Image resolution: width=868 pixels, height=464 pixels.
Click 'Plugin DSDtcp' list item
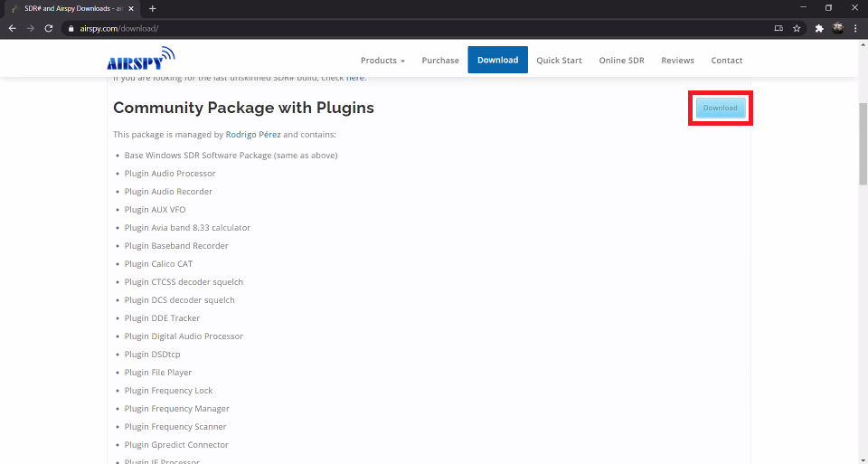[x=152, y=355]
